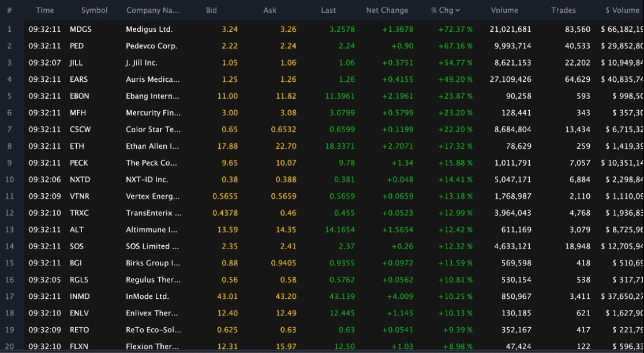Select the PECK symbol
The height and width of the screenshot is (353, 644).
coord(79,163)
